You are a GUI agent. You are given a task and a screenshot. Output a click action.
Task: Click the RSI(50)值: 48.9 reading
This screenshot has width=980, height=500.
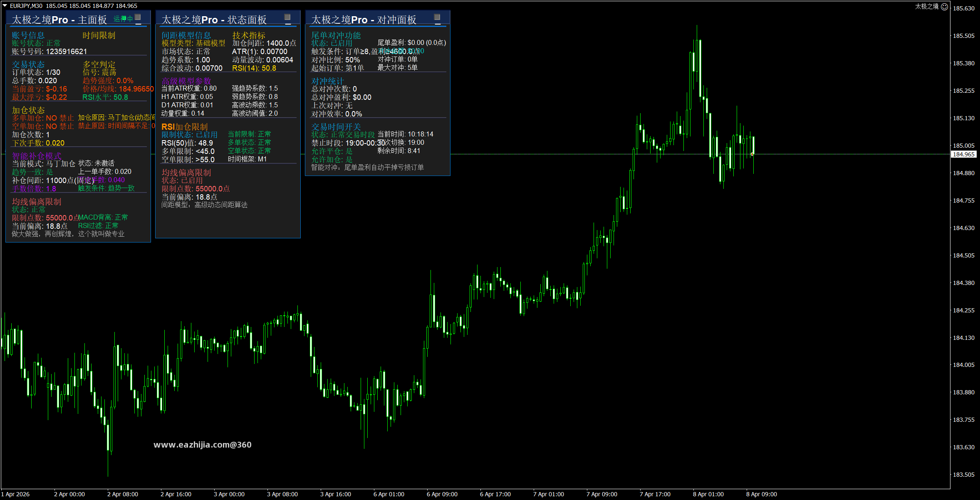point(187,143)
